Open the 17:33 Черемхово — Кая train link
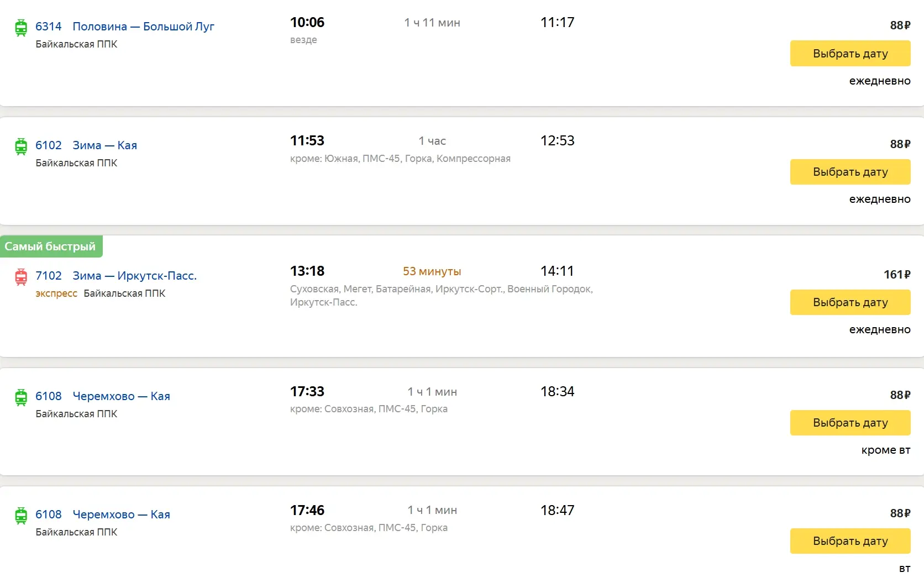 pyautogui.click(x=103, y=396)
